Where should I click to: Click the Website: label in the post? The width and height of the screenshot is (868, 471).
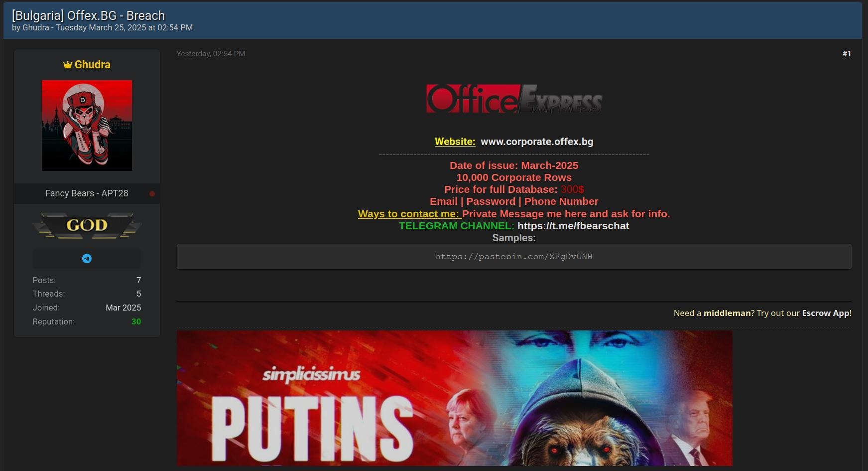pos(455,142)
